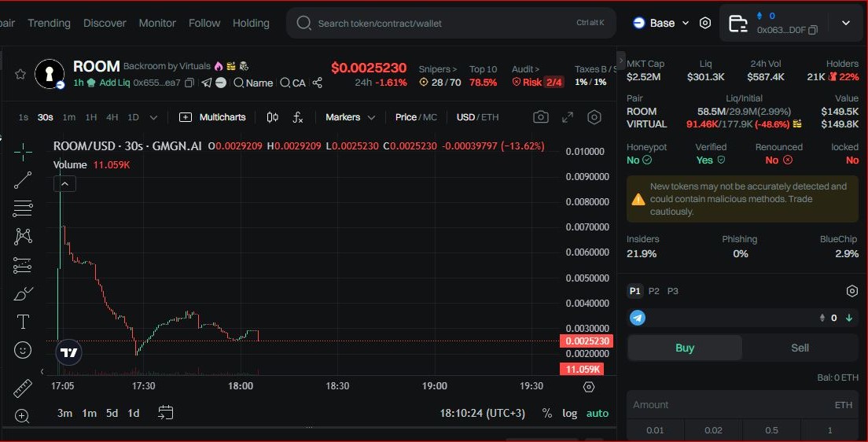Click the search token/contract/wallet field
This screenshot has width=868, height=442.
(451, 24)
